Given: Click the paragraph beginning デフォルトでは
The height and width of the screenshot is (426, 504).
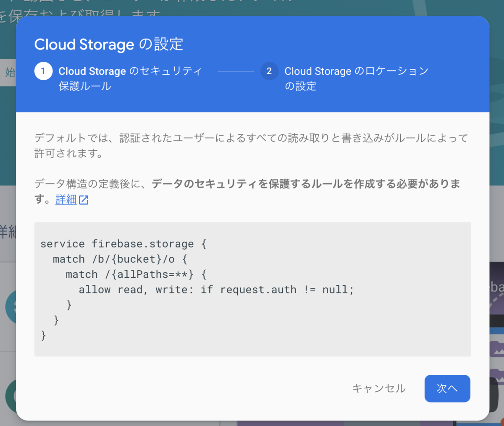Looking at the screenshot, I should 251,146.
